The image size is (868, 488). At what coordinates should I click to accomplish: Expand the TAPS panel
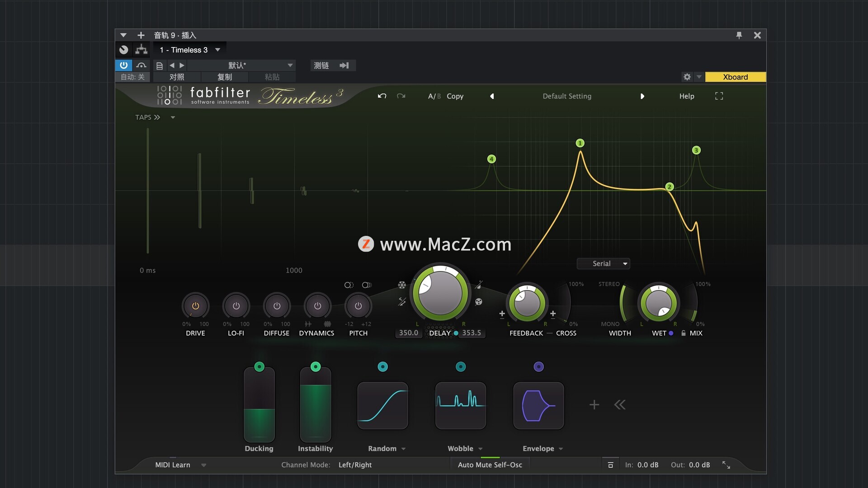tap(148, 117)
